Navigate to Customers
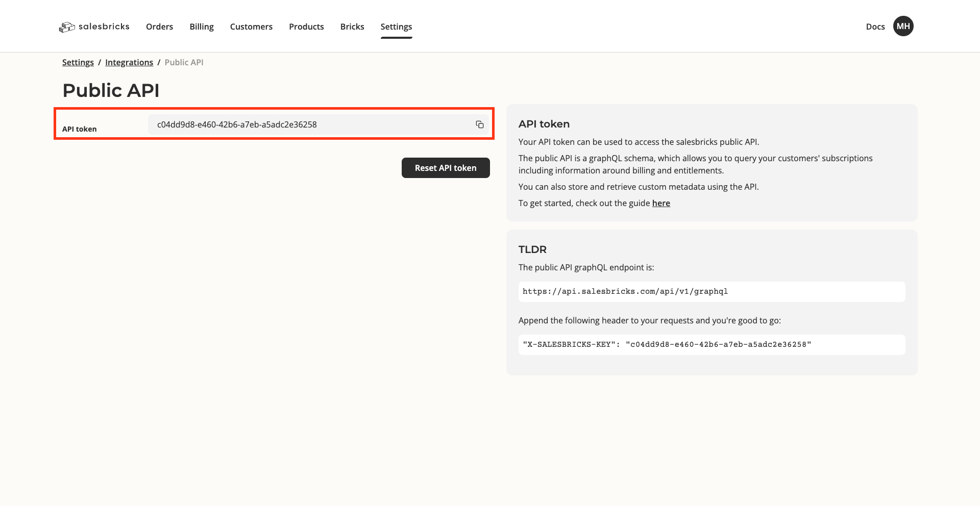The width and height of the screenshot is (980, 506). click(x=251, y=27)
